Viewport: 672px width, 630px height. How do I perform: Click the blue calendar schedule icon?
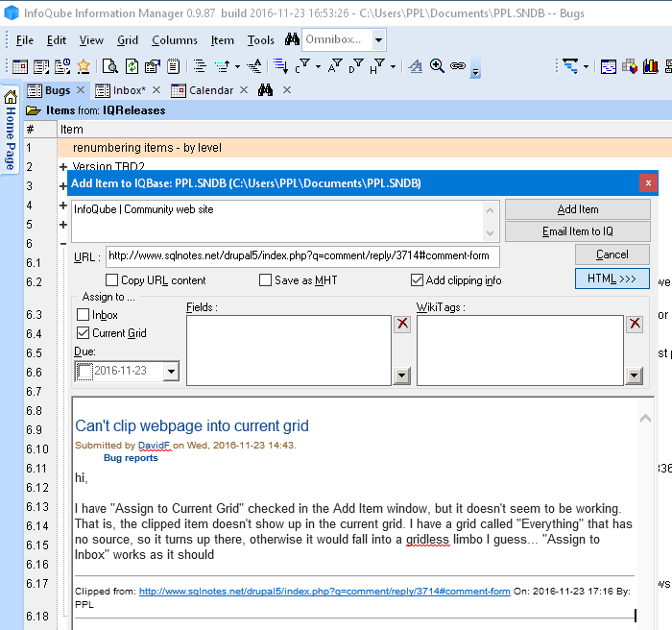click(x=608, y=66)
